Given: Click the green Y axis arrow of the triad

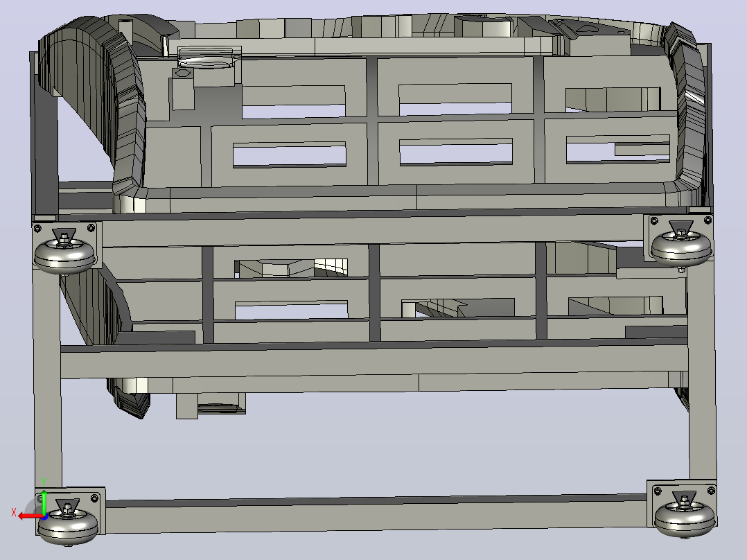Looking at the screenshot, I should coord(44,501).
